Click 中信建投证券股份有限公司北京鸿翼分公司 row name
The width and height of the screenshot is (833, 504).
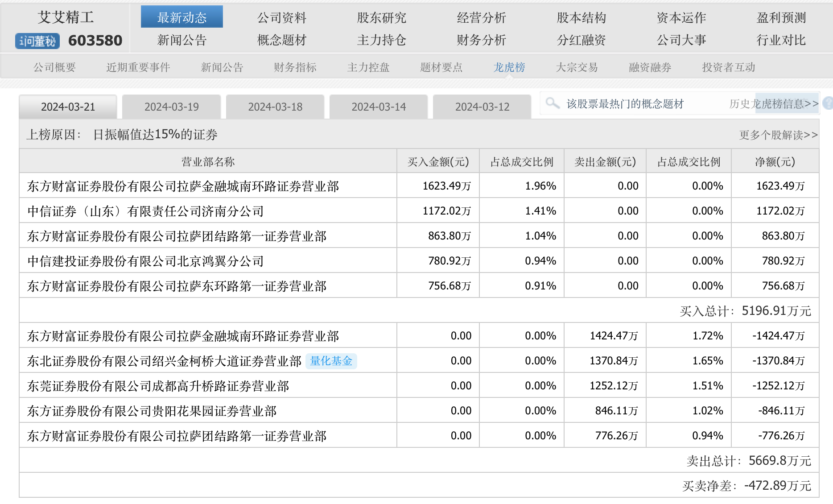point(146,261)
